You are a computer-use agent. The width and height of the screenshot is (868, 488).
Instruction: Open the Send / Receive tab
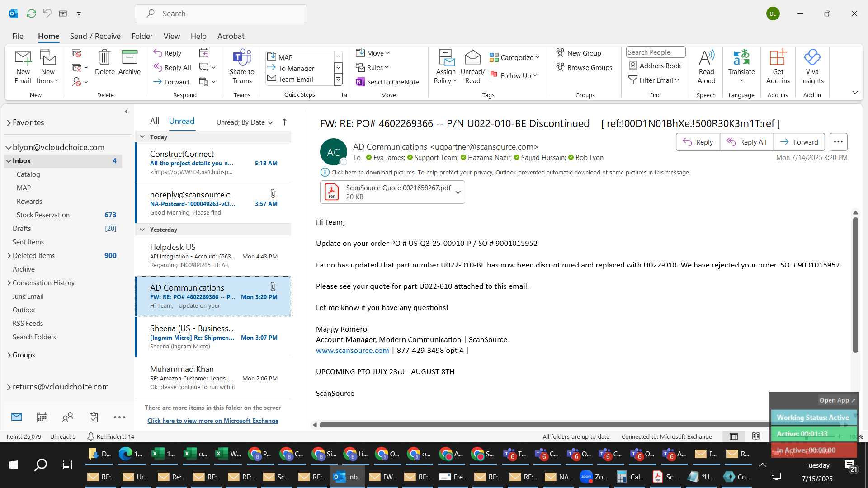(x=95, y=36)
